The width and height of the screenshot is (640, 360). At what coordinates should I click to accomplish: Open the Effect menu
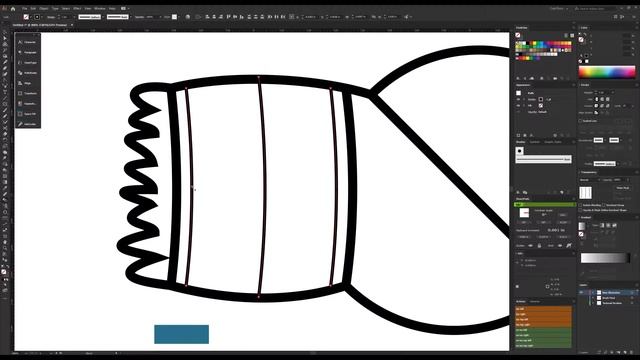tap(77, 8)
